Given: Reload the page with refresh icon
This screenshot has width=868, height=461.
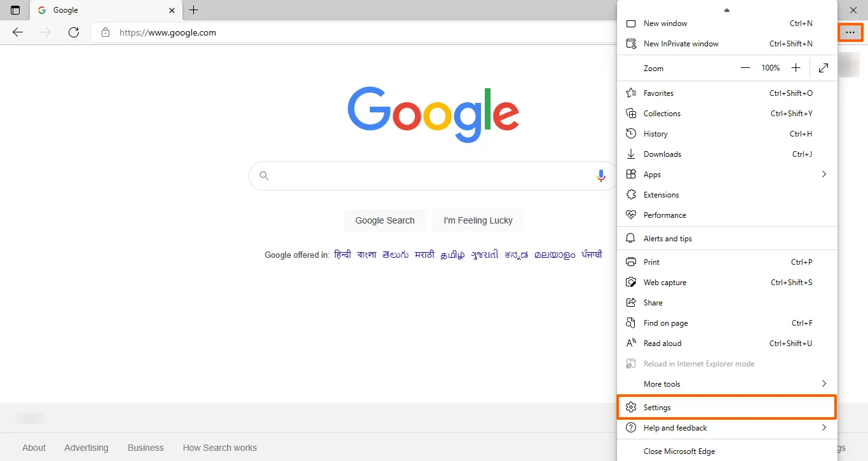Looking at the screenshot, I should tap(74, 32).
